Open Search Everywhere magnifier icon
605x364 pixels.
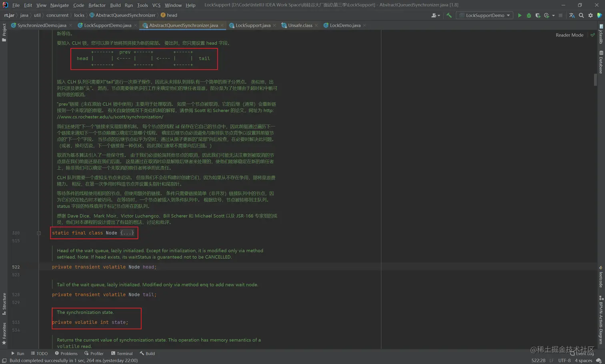click(581, 15)
